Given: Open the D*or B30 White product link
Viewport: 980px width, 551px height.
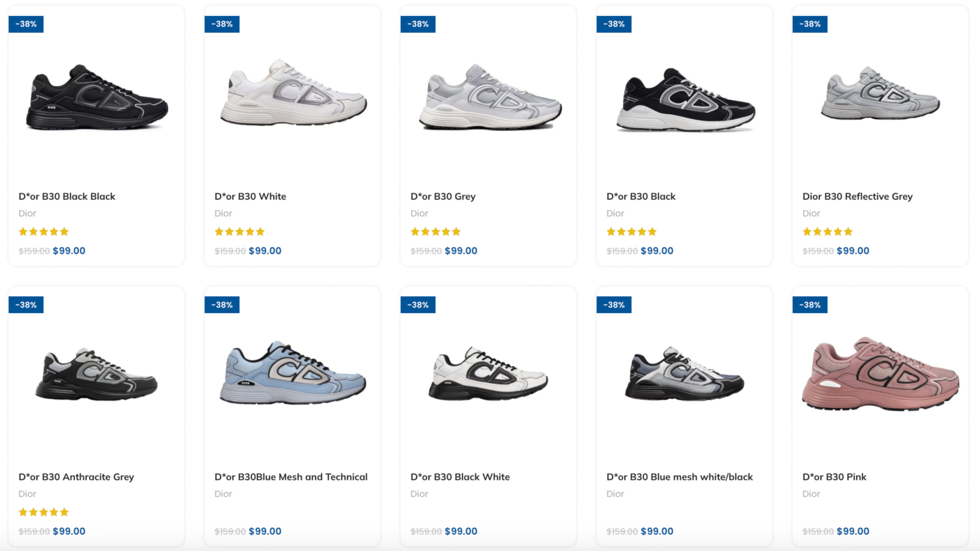Looking at the screenshot, I should 251,197.
